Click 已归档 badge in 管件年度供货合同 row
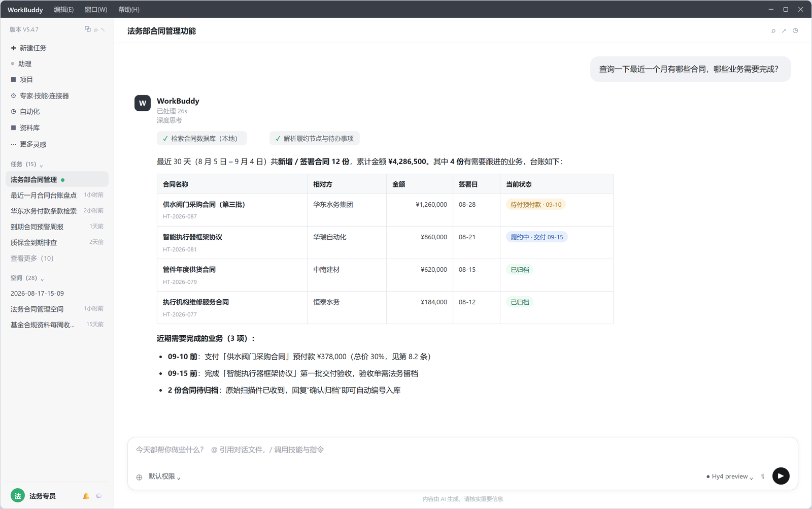The width and height of the screenshot is (812, 509). coord(520,269)
